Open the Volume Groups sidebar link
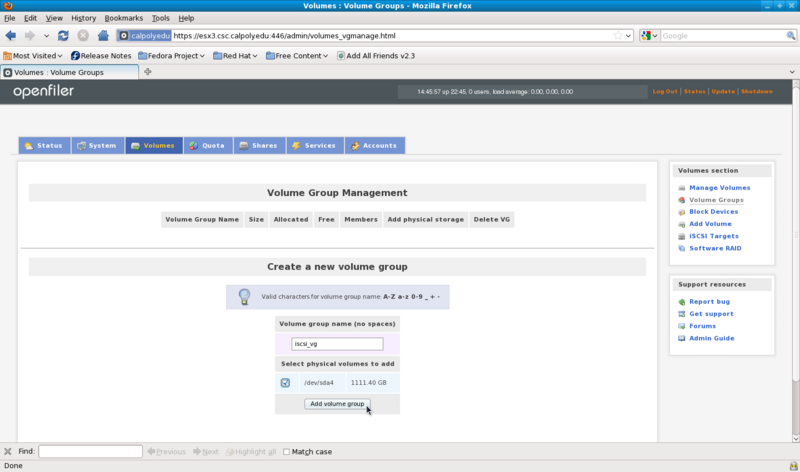800x472 pixels. (716, 200)
